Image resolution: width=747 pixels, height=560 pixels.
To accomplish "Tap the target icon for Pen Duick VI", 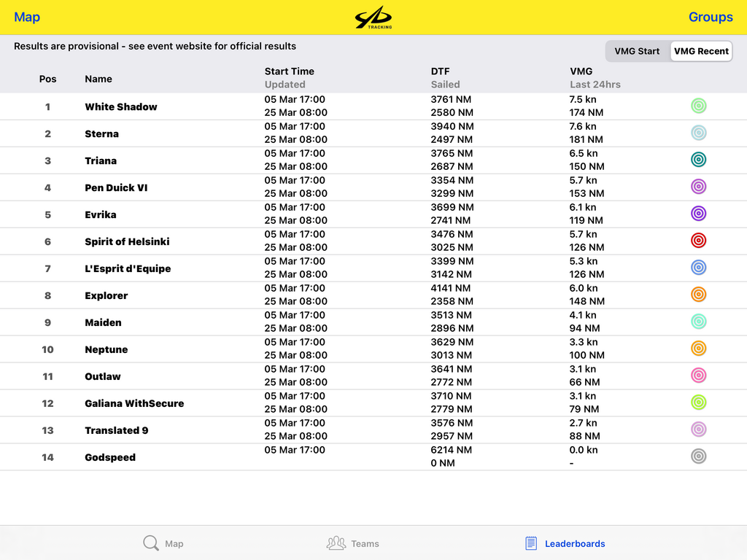I will 698,187.
